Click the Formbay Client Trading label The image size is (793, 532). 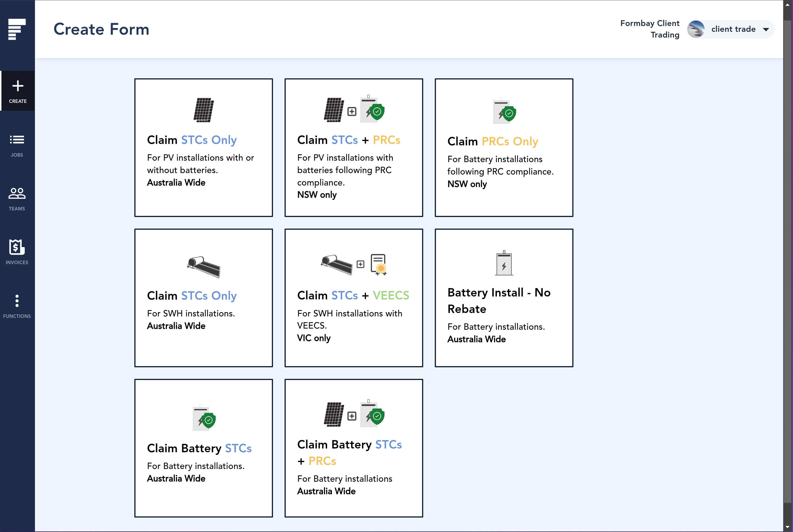point(649,29)
